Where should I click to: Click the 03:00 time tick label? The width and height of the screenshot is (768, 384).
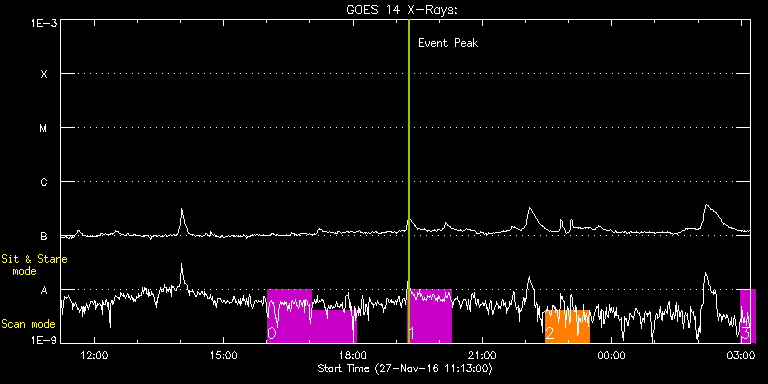741,355
